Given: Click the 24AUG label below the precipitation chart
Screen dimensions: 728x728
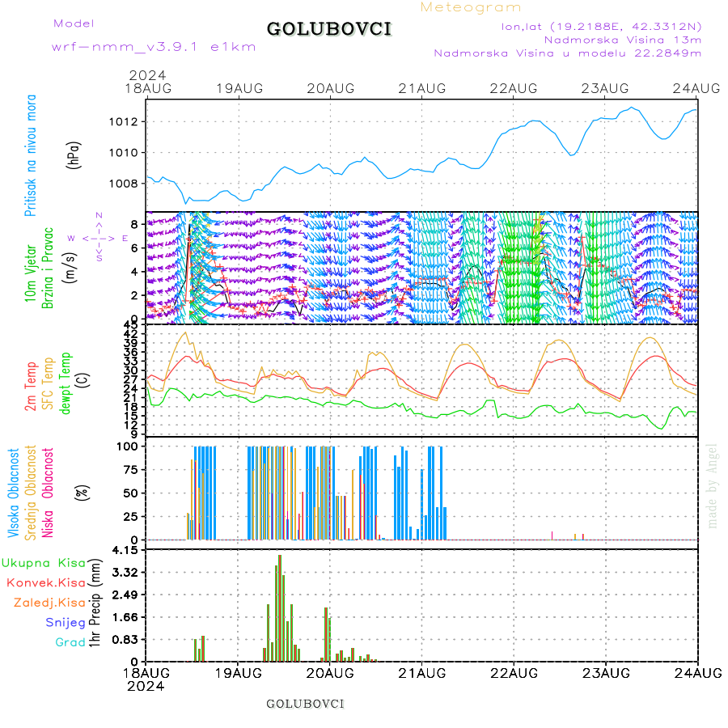Looking at the screenshot, I should pyautogui.click(x=698, y=673).
